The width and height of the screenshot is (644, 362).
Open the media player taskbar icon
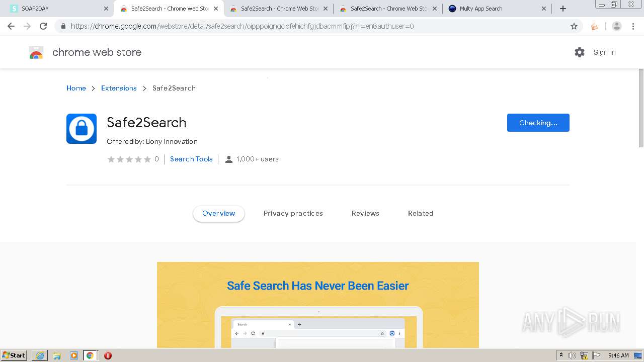click(x=73, y=355)
